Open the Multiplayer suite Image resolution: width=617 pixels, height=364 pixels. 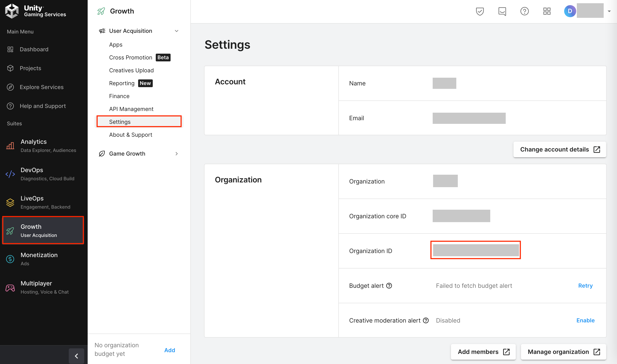[44, 287]
